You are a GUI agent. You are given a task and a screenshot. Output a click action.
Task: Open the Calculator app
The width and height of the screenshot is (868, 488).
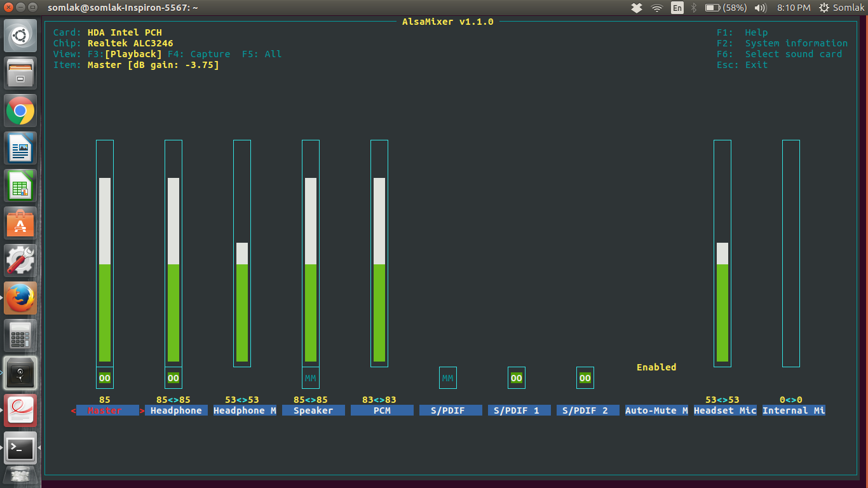pos(20,335)
